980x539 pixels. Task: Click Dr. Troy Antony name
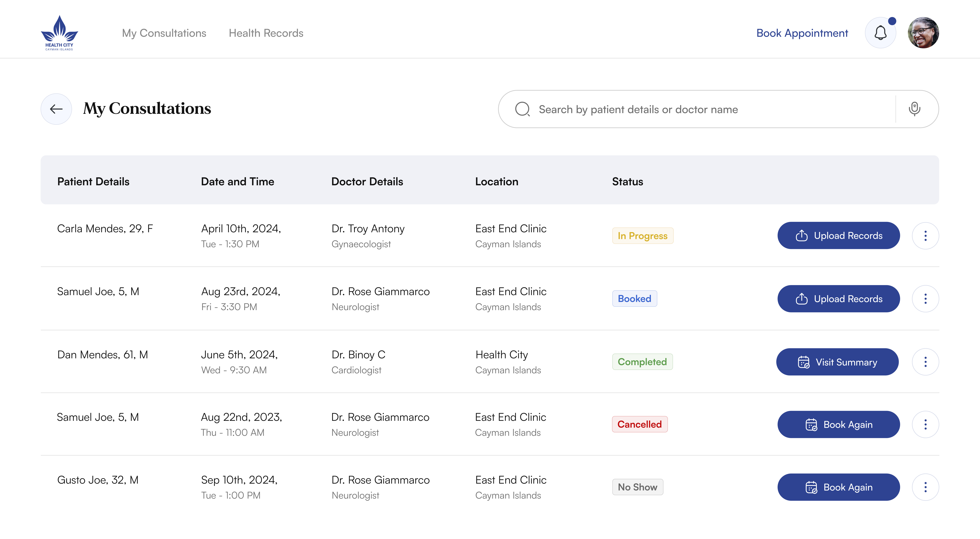[x=368, y=229]
